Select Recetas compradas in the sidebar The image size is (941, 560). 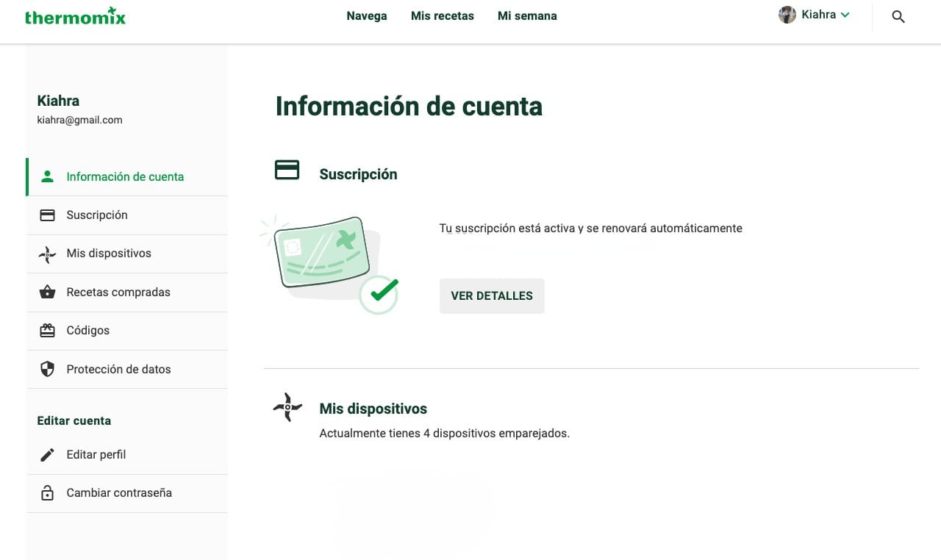click(118, 292)
